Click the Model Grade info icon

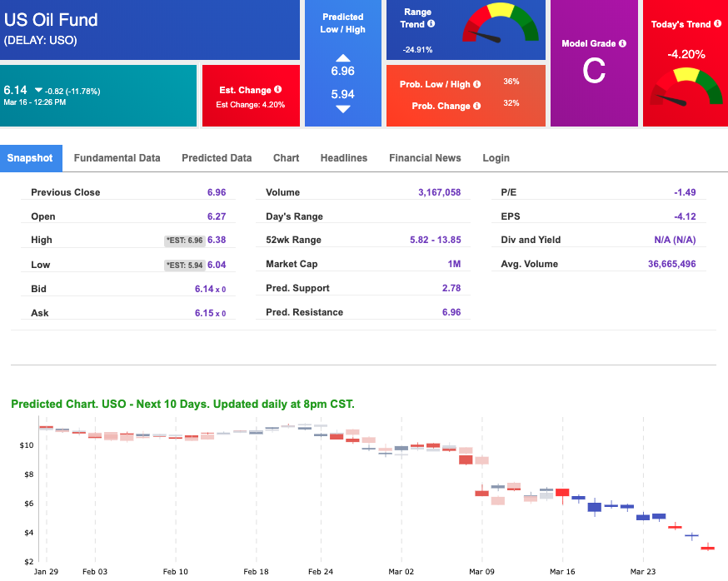(622, 43)
